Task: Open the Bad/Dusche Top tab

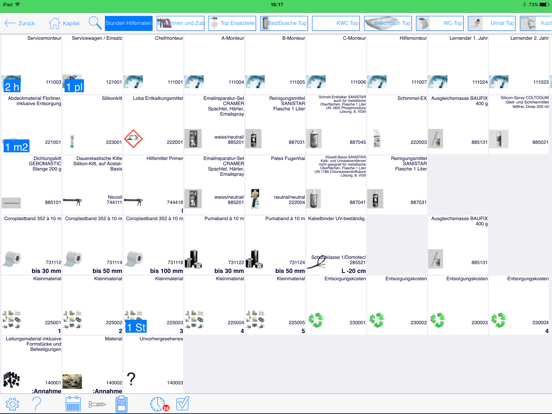Action: [x=284, y=23]
